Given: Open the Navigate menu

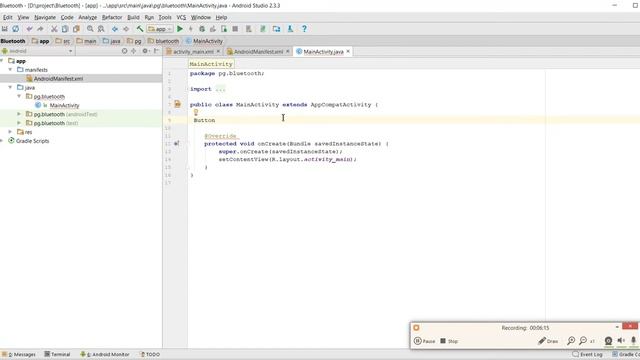Looking at the screenshot, I should [x=45, y=18].
